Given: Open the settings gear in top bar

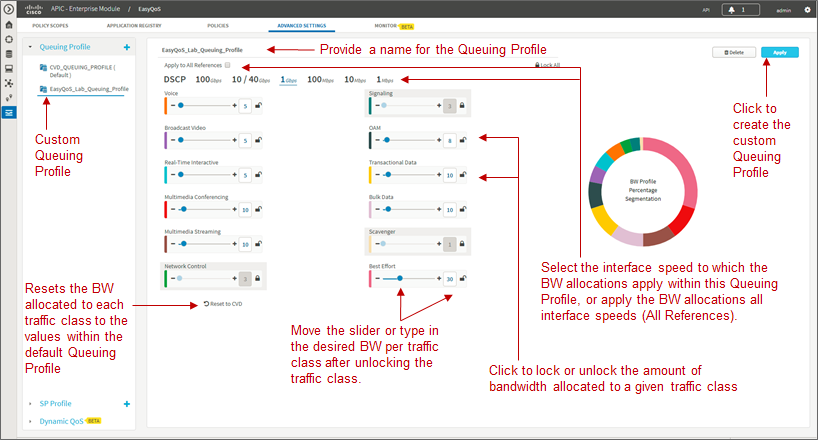Looking at the screenshot, I should click(807, 9).
